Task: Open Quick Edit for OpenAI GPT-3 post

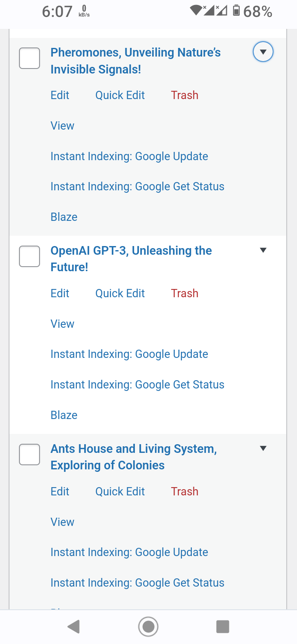Action: 120,294
